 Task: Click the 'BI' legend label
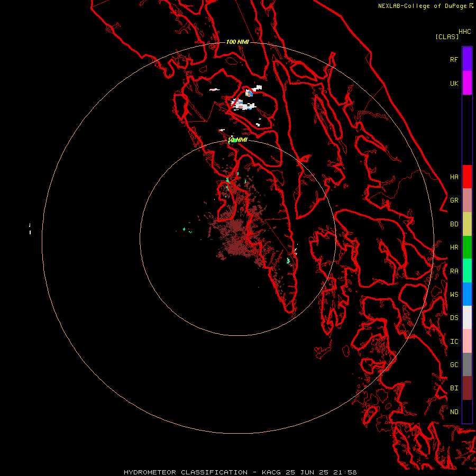454,388
